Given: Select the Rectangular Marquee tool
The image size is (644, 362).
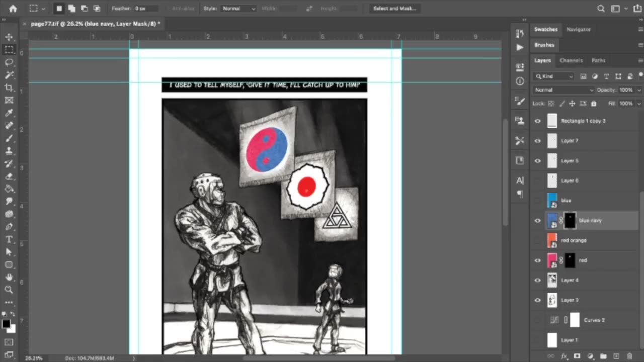Looking at the screenshot, I should pos(9,50).
